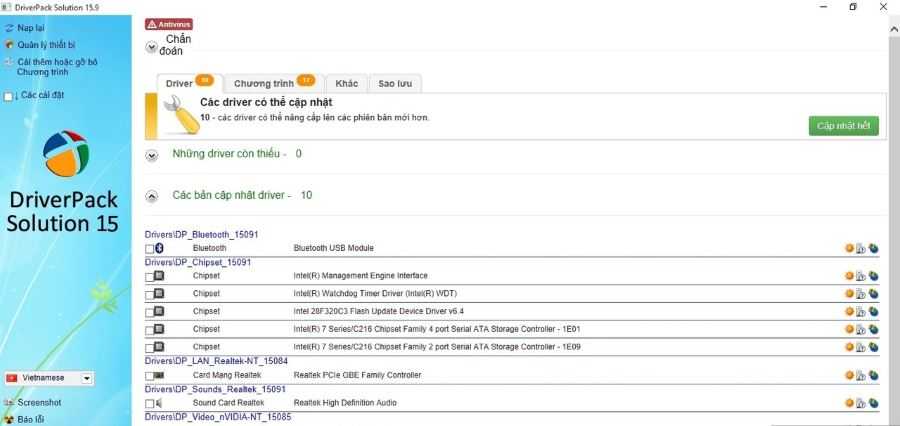Click orange ball icon on Bluetooth row

849,248
